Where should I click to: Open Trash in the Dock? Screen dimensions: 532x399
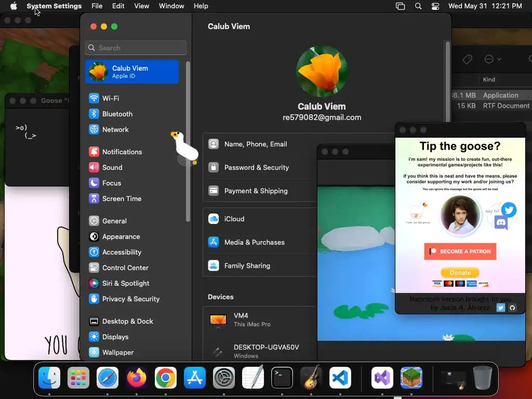click(x=483, y=378)
